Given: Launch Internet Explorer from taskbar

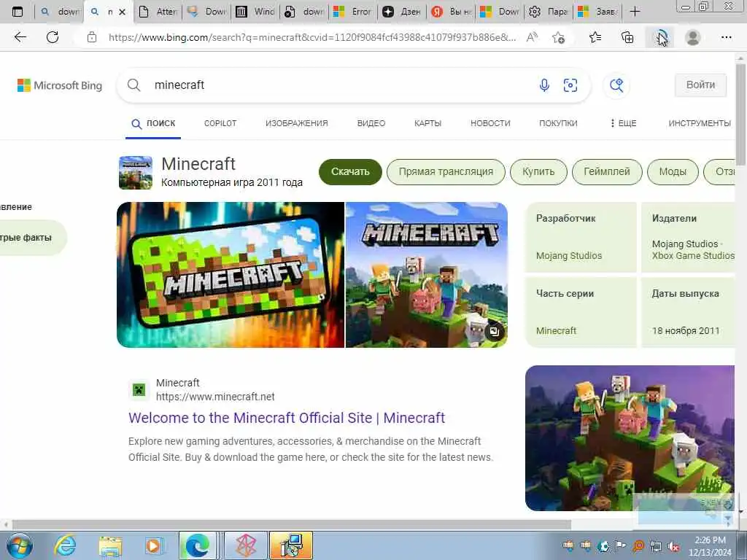Looking at the screenshot, I should tap(65, 545).
